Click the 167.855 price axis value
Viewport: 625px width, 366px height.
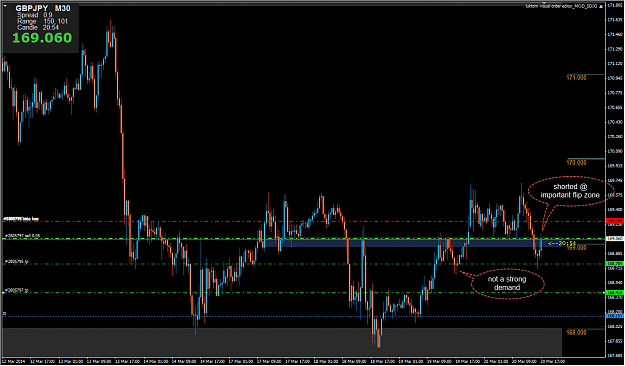pyautogui.click(x=614, y=341)
